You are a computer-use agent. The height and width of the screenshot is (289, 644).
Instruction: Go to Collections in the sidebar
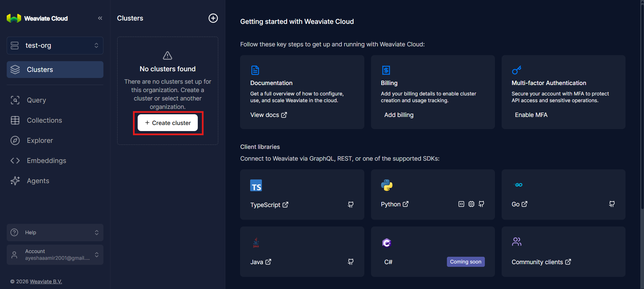click(x=44, y=120)
